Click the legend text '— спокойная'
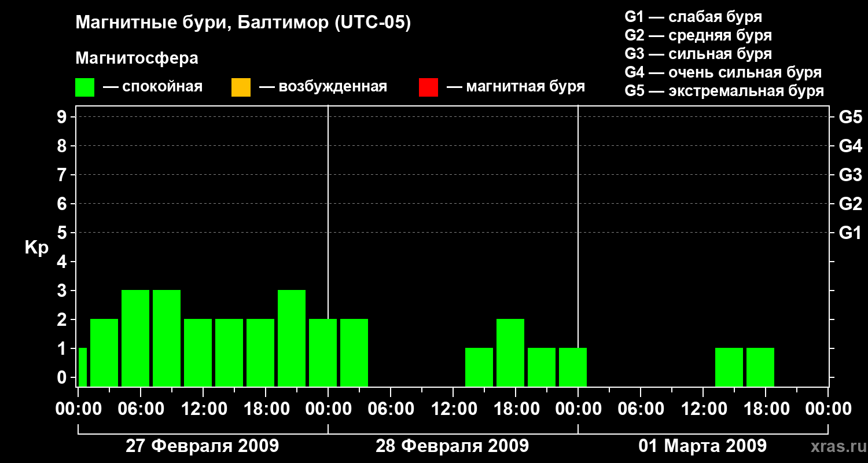 [153, 87]
